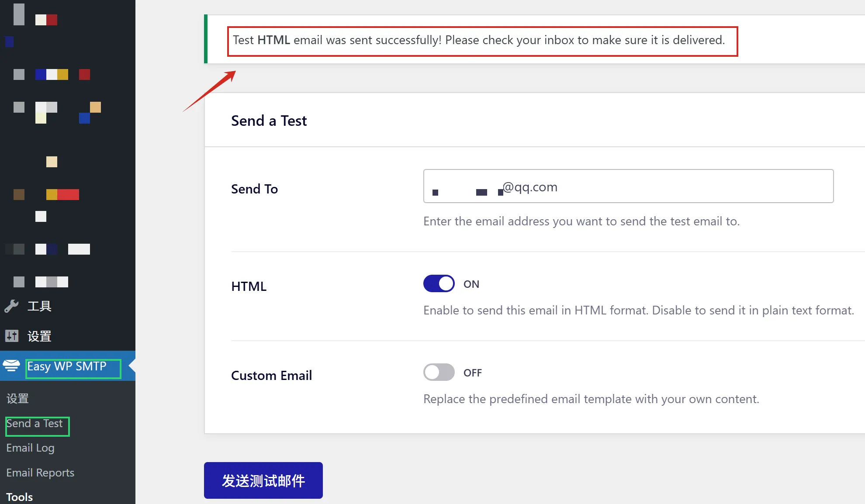
Task: Click the Send a Test panel heading
Action: point(269,121)
